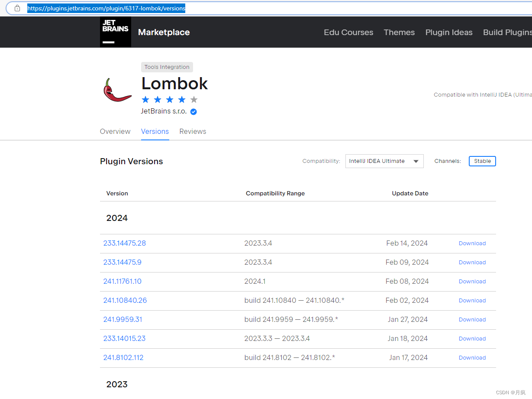This screenshot has height=399, width=532.
Task: Click the fifth grey rating star
Action: (x=194, y=100)
